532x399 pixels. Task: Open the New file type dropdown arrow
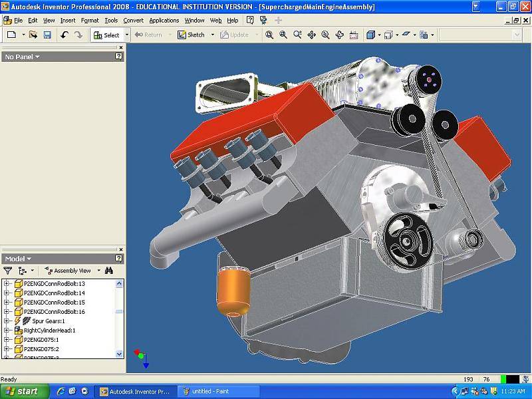click(23, 35)
